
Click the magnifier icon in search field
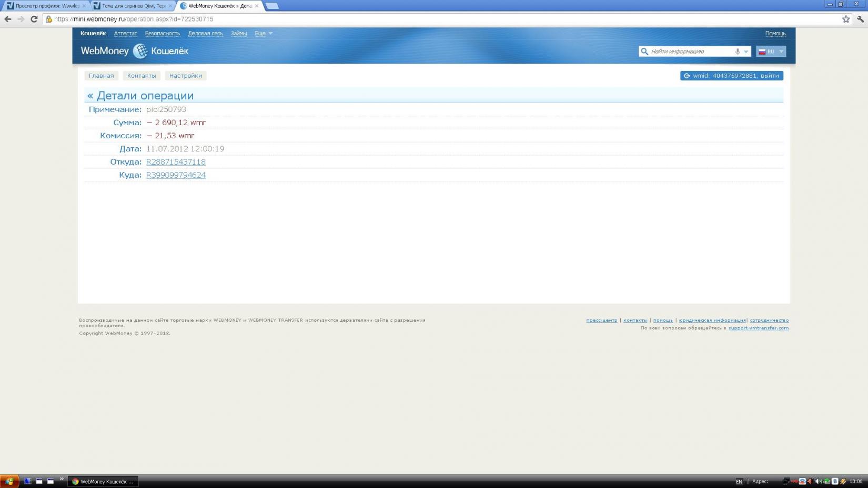point(644,52)
